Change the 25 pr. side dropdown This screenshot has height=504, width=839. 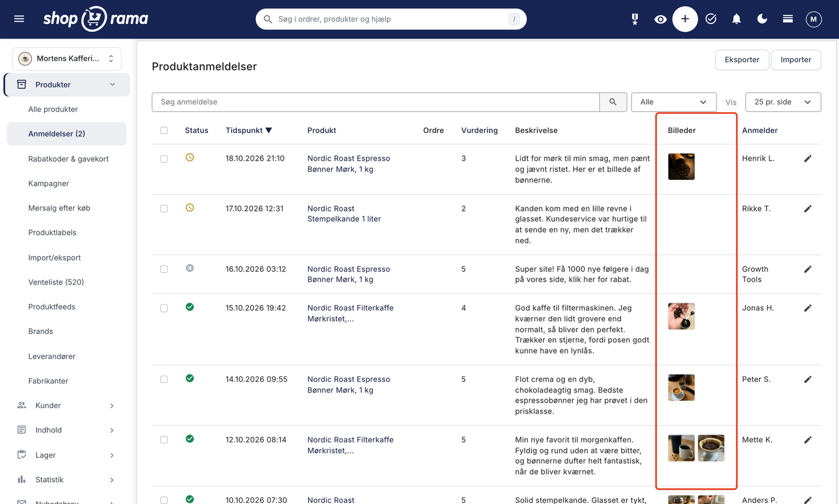783,102
